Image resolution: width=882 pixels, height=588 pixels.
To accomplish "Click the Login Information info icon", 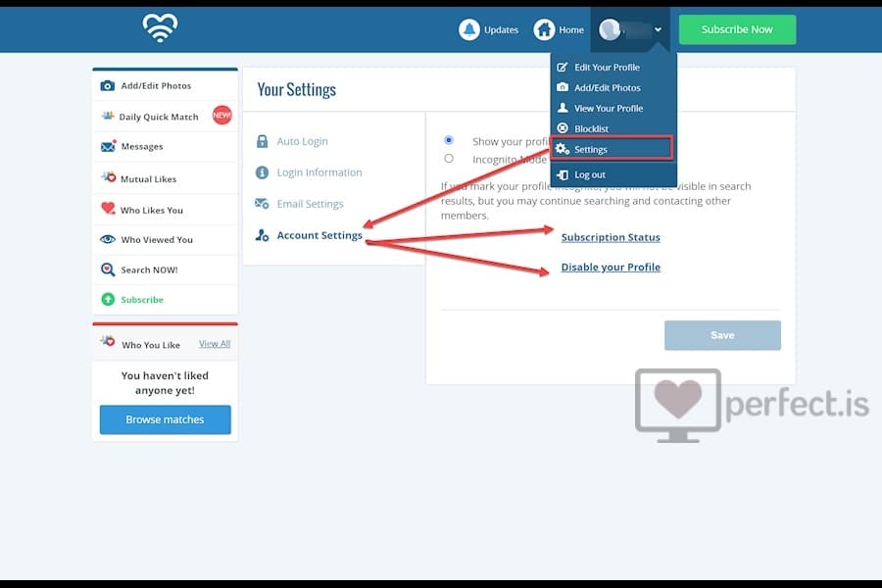I will click(x=262, y=172).
